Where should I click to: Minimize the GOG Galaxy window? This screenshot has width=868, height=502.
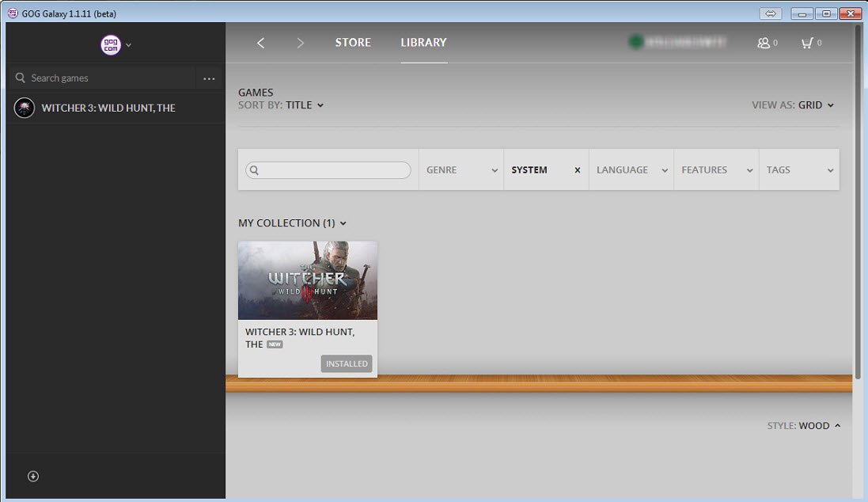[x=802, y=13]
